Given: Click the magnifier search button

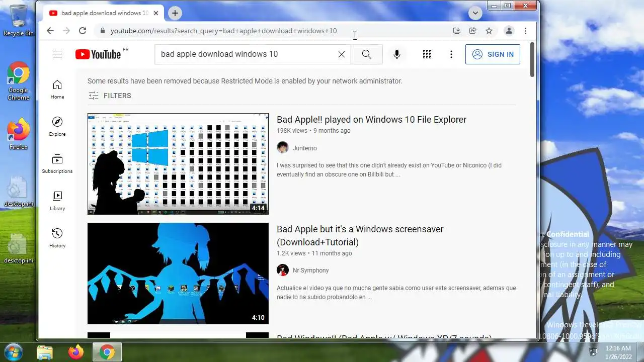Looking at the screenshot, I should click(366, 54).
